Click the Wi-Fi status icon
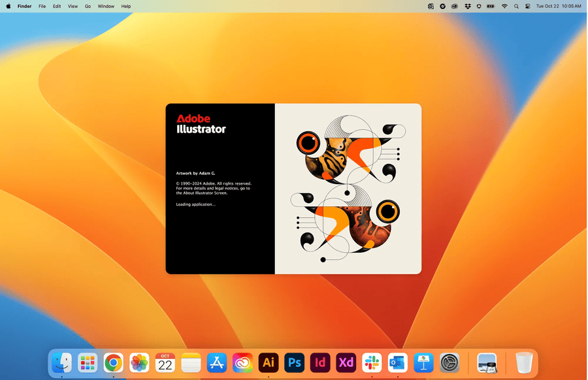The height and width of the screenshot is (380, 588). 504,6
